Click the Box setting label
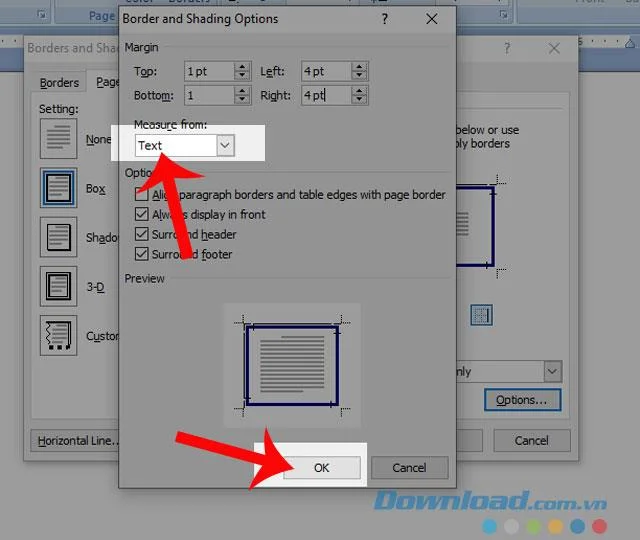The width and height of the screenshot is (640, 540). (96, 189)
